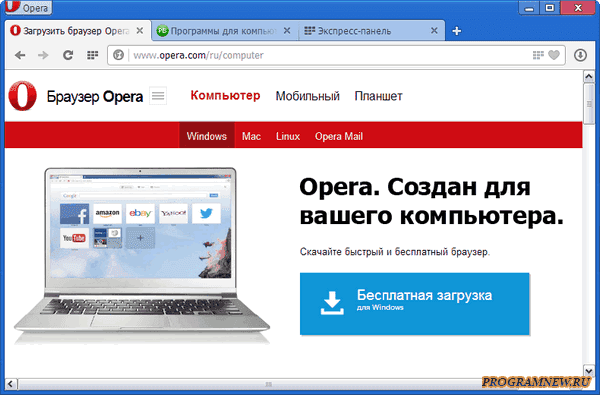The image size is (600, 395).
Task: Open the downloads button
Action: (x=580, y=55)
